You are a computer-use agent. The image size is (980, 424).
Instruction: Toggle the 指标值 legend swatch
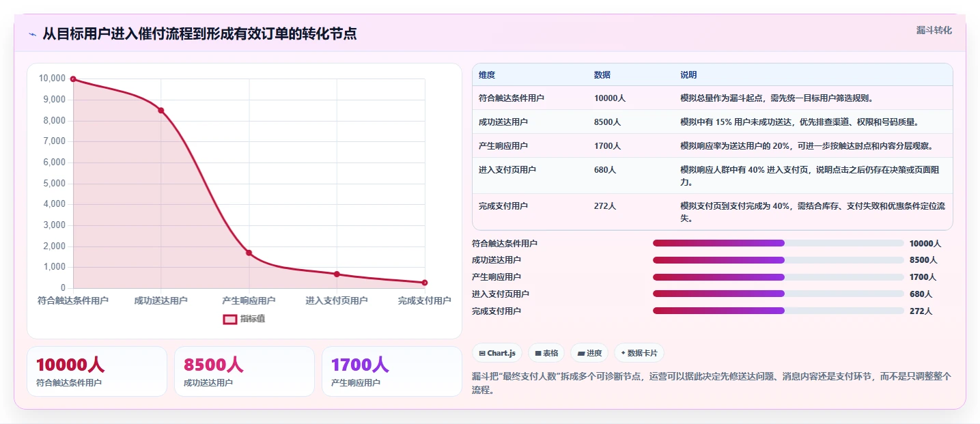[230, 319]
